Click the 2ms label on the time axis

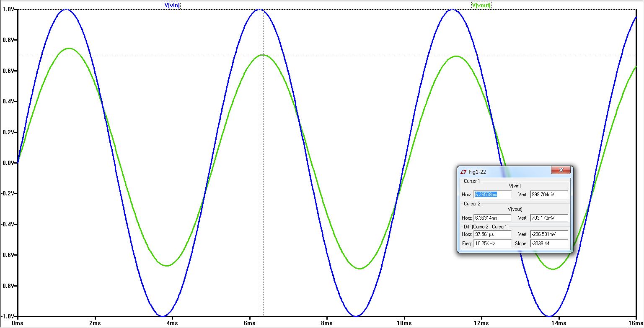[x=95, y=323]
